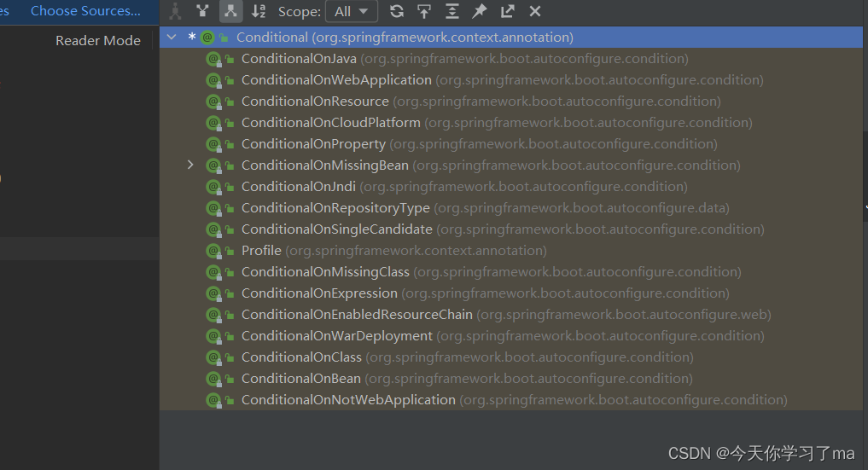868x470 pixels.
Task: Pin the hierarchy tab
Action: [x=480, y=11]
